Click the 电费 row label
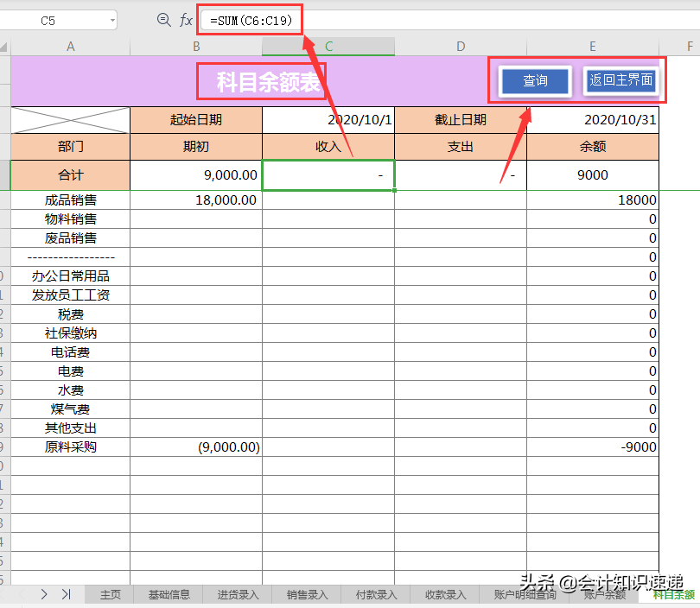700x608 pixels. tap(70, 371)
